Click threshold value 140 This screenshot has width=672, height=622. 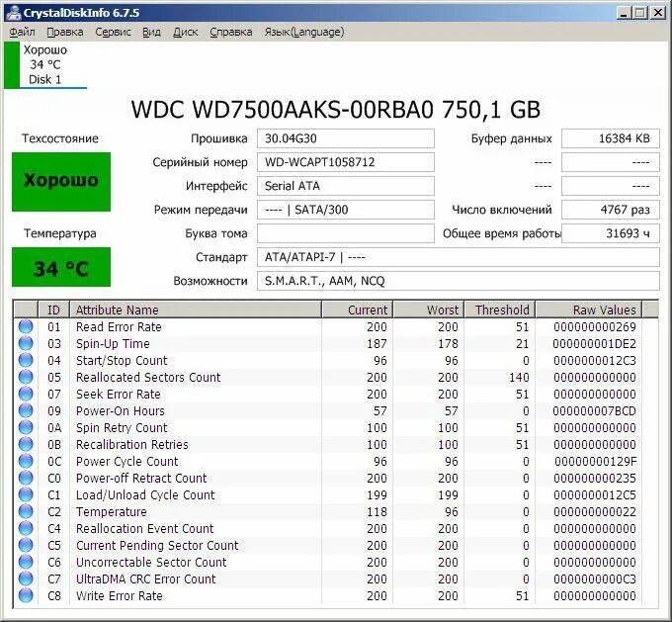click(519, 378)
